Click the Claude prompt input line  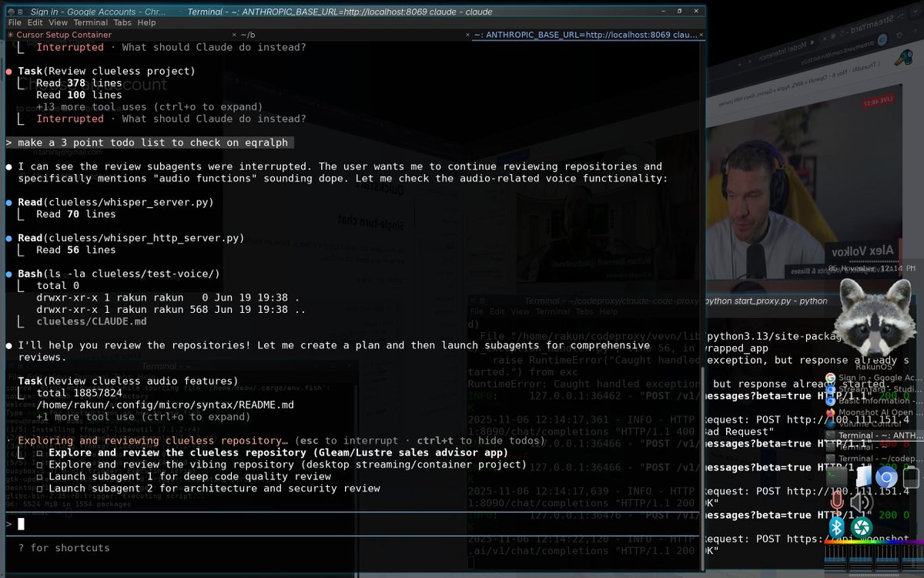354,524
